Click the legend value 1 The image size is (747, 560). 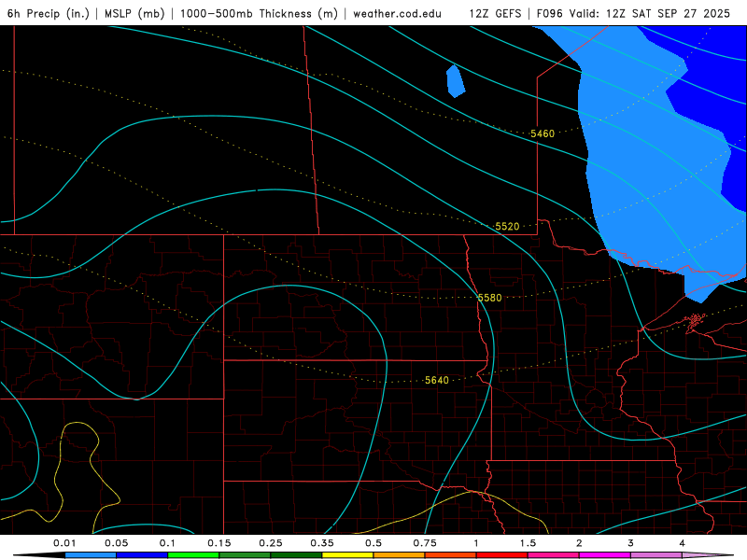click(476, 543)
